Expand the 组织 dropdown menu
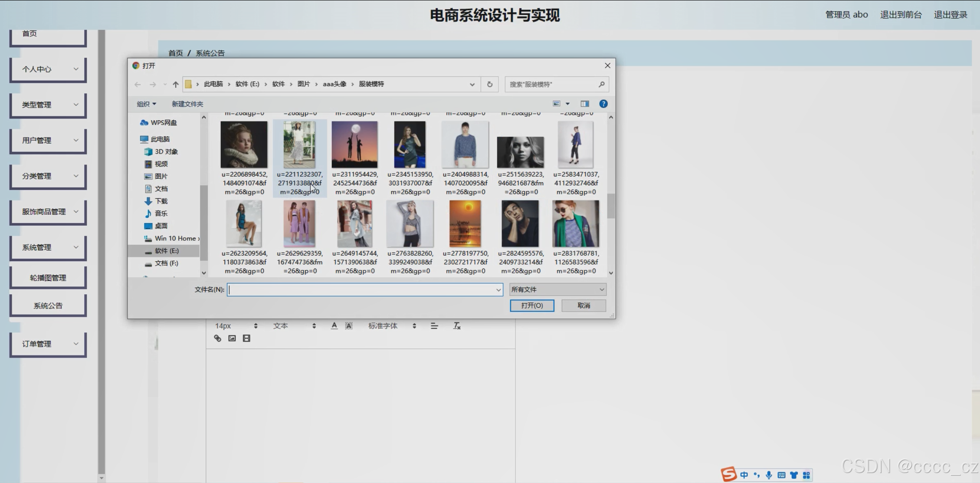 pyautogui.click(x=146, y=104)
